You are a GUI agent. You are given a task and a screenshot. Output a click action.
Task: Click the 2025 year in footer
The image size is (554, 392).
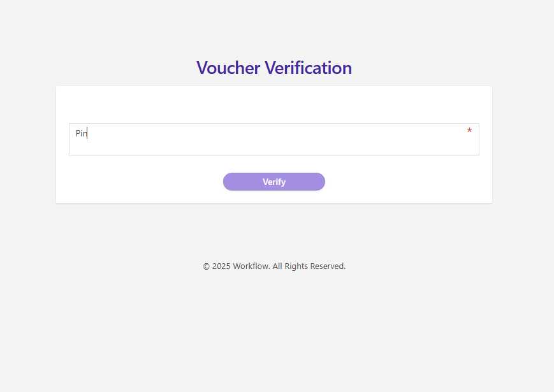pos(221,266)
